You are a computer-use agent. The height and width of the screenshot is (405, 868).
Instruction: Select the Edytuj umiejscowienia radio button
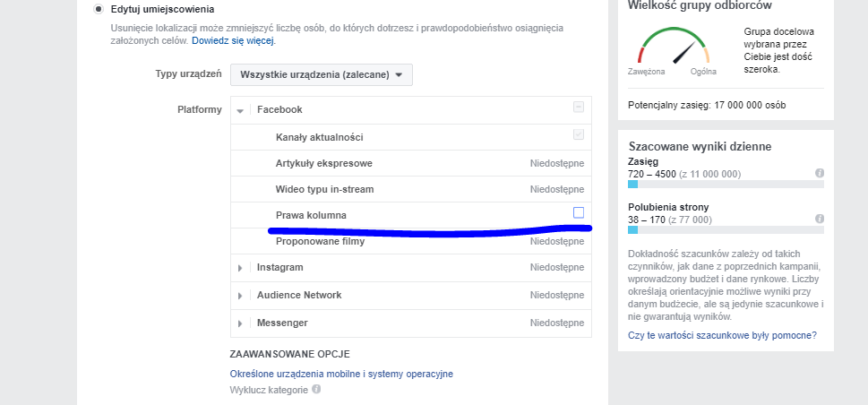tap(99, 9)
